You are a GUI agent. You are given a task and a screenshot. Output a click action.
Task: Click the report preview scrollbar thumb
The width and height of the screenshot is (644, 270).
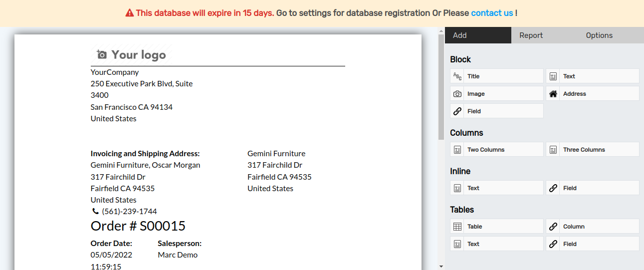441,87
